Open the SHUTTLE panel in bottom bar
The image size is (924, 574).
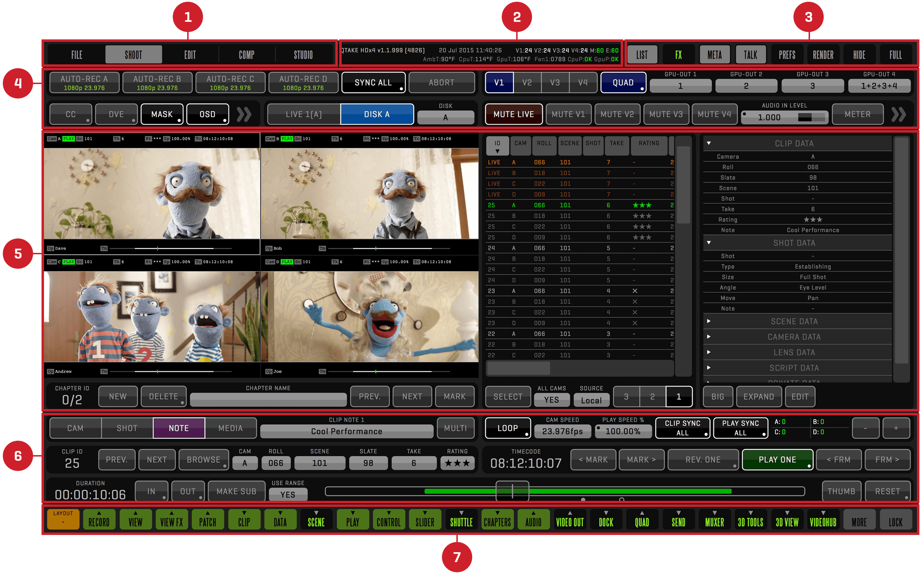point(461,520)
